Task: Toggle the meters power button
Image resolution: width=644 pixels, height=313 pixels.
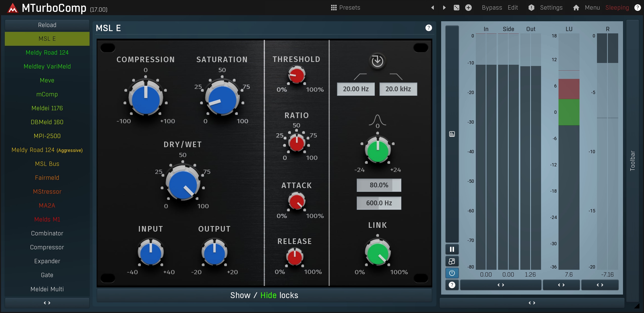Action: coord(452,273)
